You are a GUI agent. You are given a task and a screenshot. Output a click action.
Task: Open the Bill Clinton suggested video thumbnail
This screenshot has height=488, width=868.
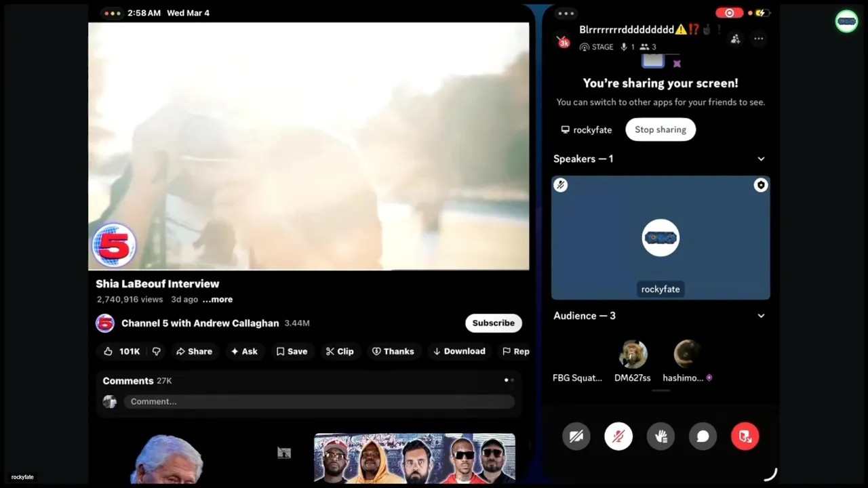tap(167, 459)
